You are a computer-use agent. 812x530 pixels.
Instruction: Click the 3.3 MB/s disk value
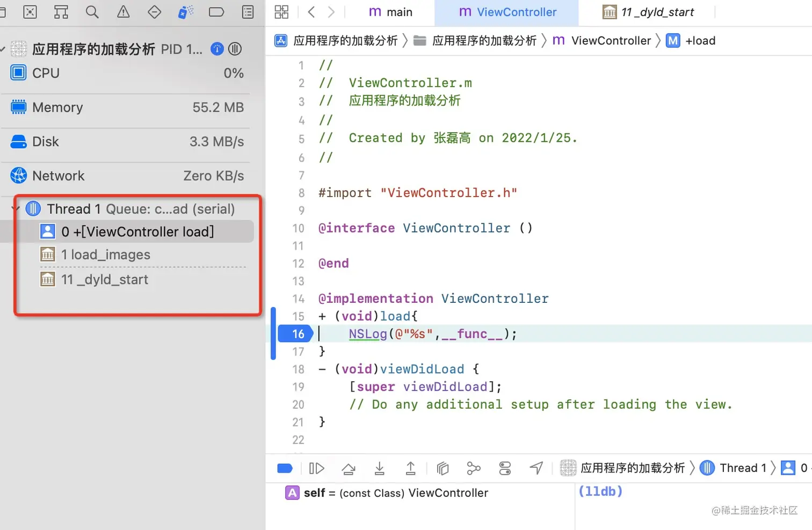coord(216,142)
